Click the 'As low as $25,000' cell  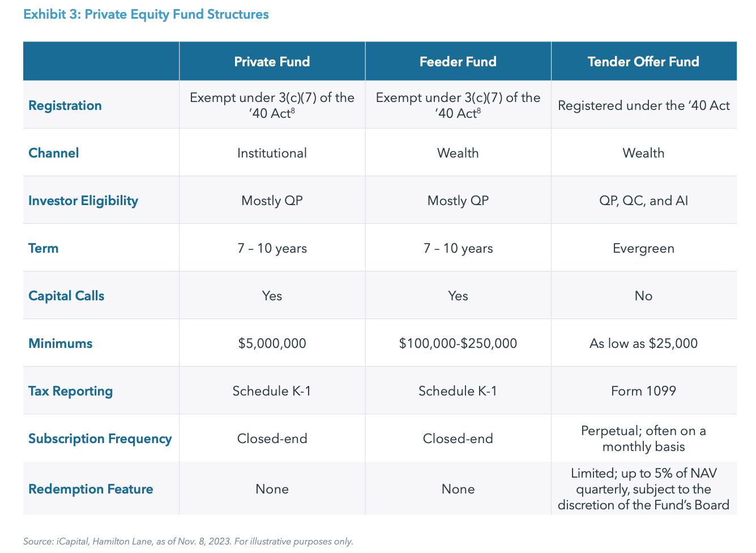pyautogui.click(x=643, y=343)
